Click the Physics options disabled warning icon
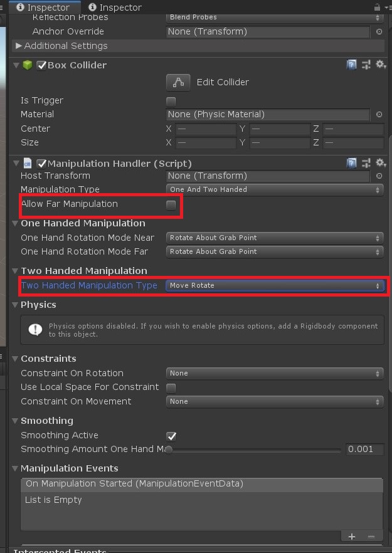This screenshot has height=553, width=392. (35, 330)
